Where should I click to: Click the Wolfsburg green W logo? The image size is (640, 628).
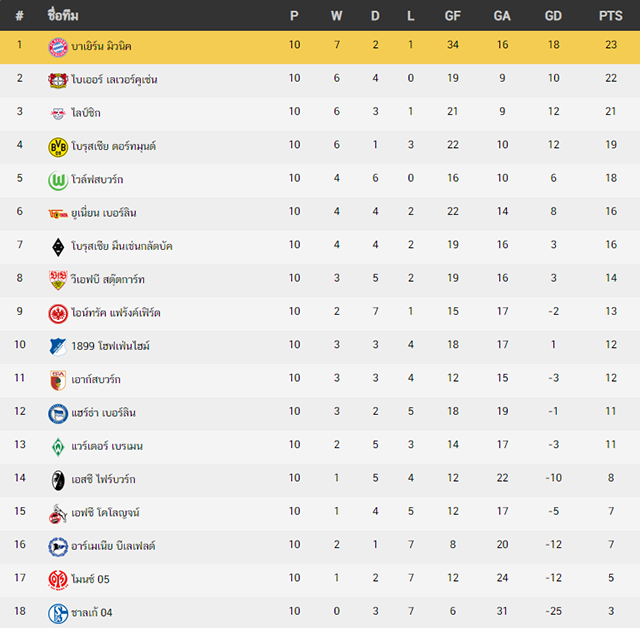click(58, 180)
